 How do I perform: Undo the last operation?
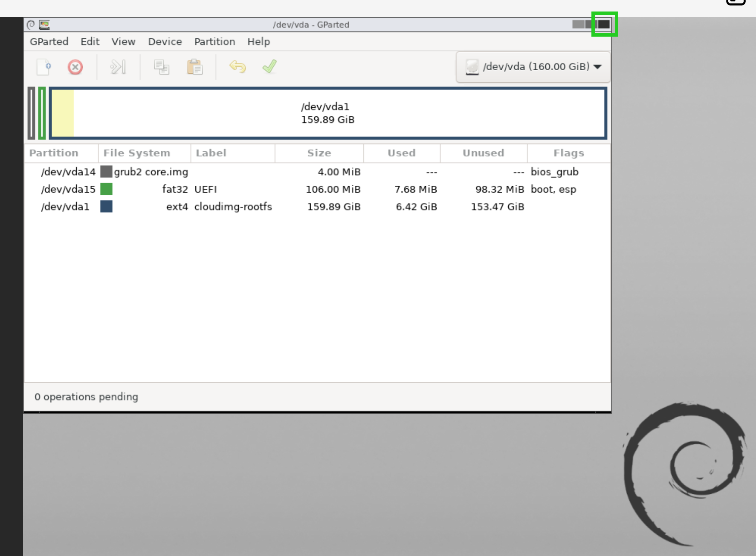(238, 67)
